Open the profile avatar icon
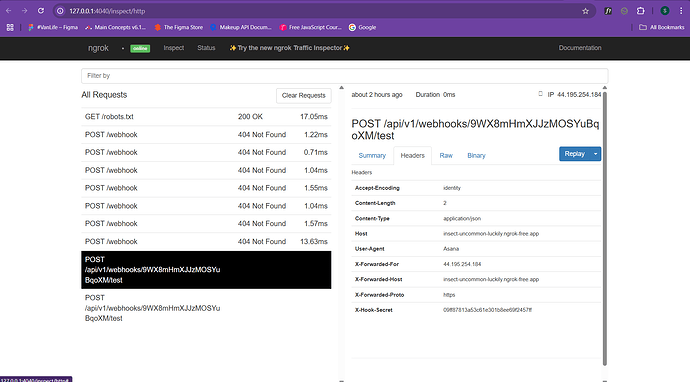 pyautogui.click(x=665, y=11)
